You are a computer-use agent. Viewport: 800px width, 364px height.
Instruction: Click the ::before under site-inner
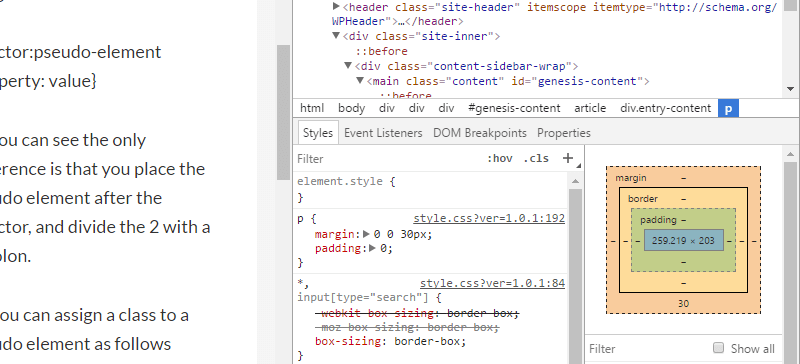point(382,51)
